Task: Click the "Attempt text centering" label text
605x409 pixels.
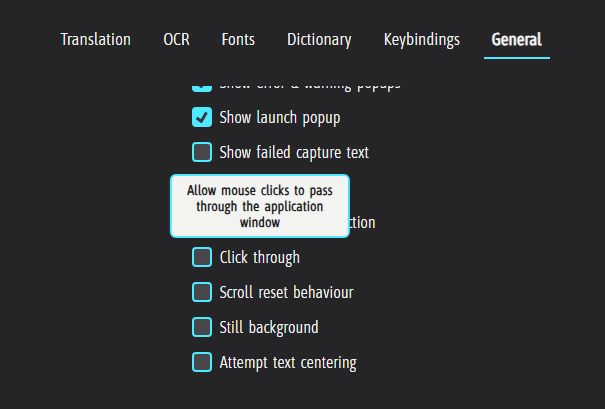Action: [288, 362]
